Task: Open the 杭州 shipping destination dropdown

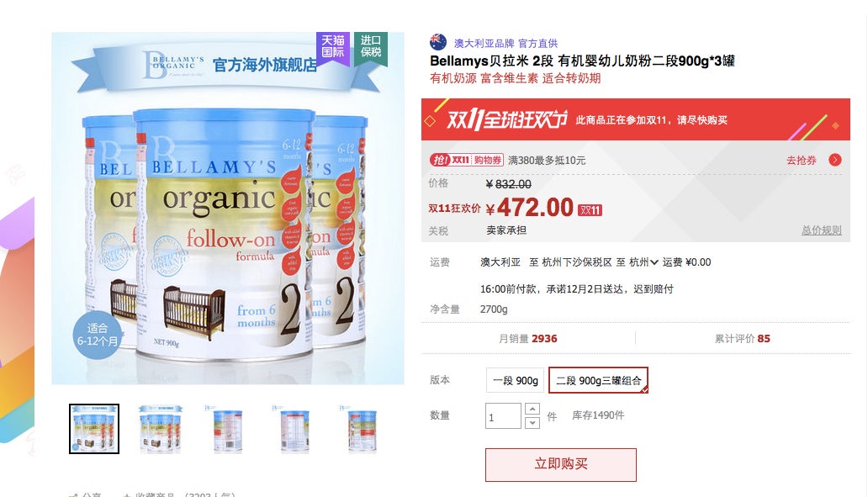Action: [x=643, y=262]
